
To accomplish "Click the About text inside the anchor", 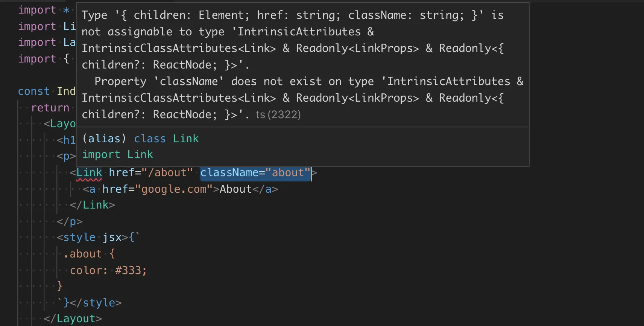I will (x=235, y=189).
